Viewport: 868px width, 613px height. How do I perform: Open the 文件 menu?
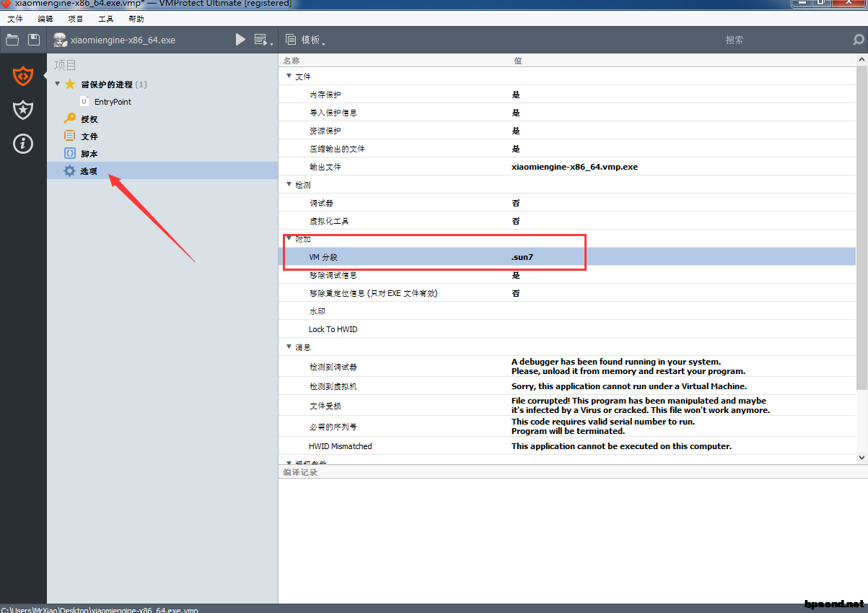15,19
